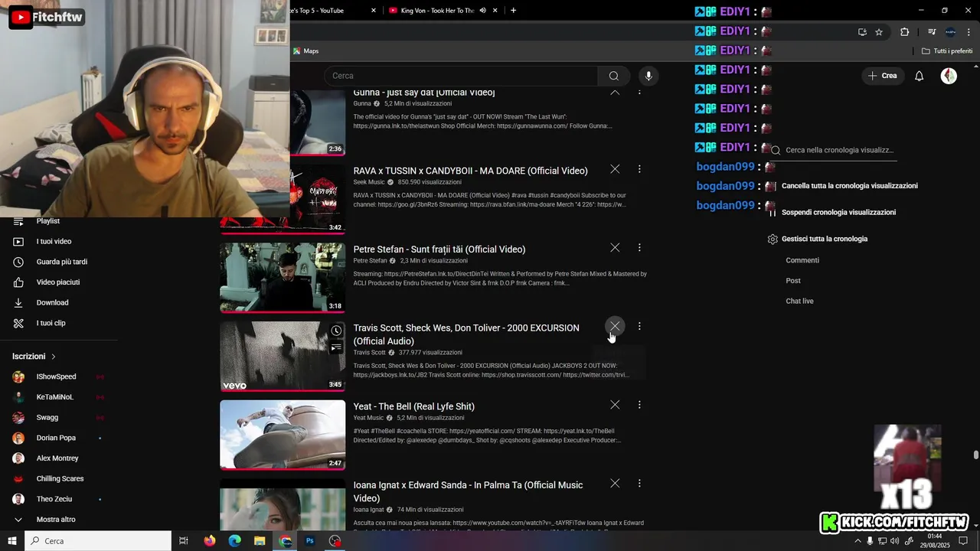Select Post history type
This screenshot has height=551, width=980.
(x=793, y=281)
